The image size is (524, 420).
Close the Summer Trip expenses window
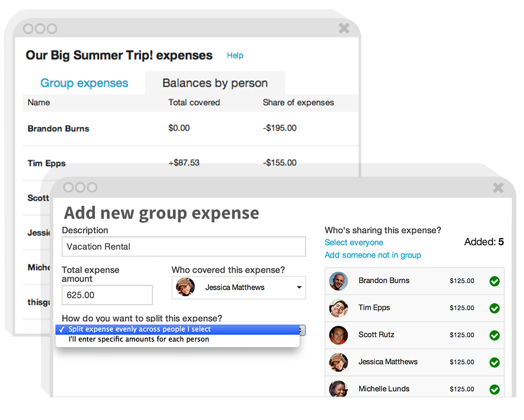coord(344,28)
